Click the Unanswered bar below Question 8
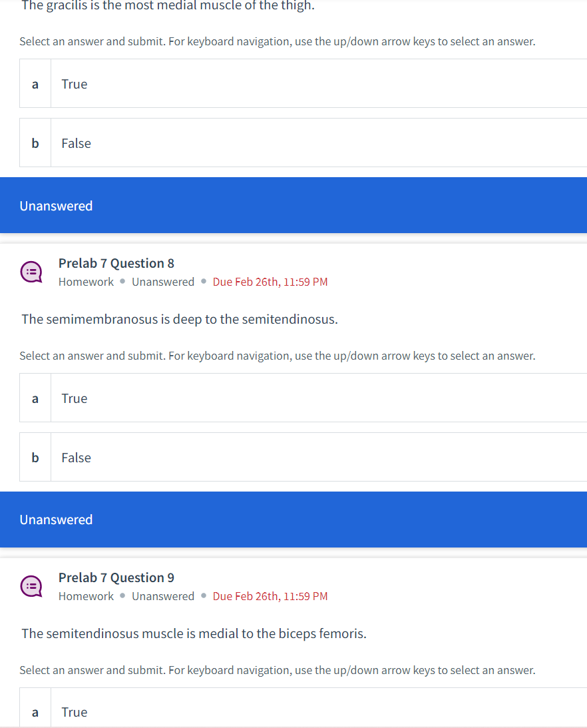The image size is (587, 728). click(293, 520)
